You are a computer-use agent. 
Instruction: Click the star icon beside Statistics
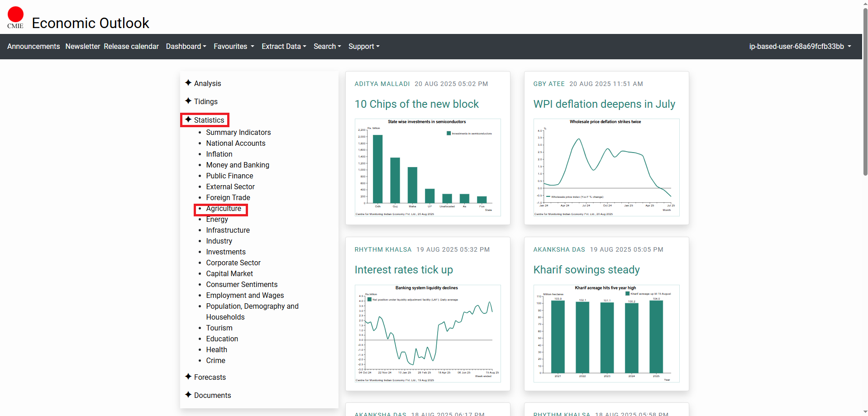(x=188, y=120)
